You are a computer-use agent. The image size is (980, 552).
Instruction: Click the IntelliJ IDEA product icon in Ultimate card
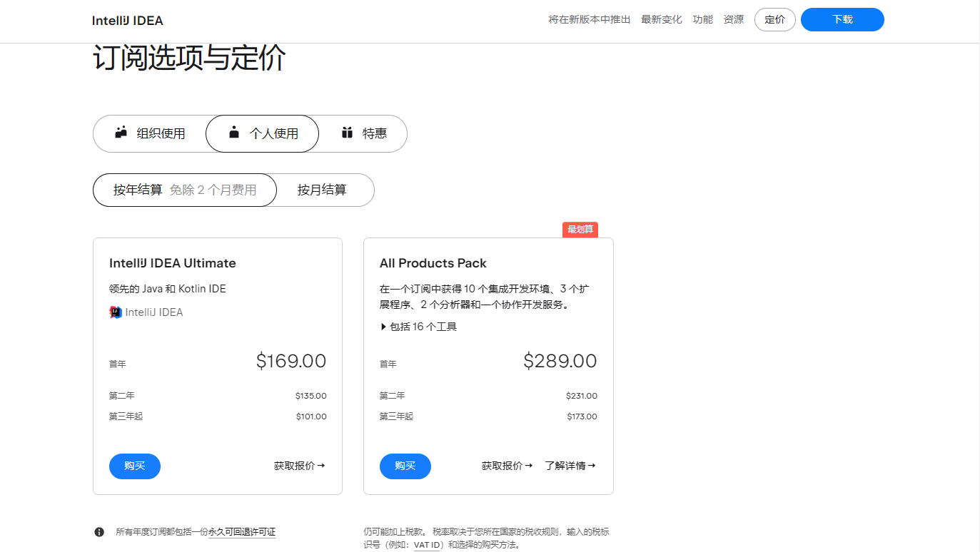[116, 312]
